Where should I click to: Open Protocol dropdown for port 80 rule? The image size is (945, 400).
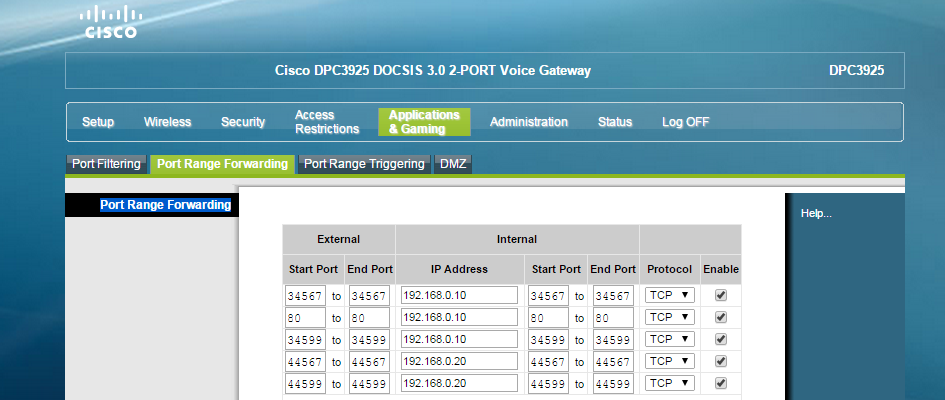[x=670, y=317]
